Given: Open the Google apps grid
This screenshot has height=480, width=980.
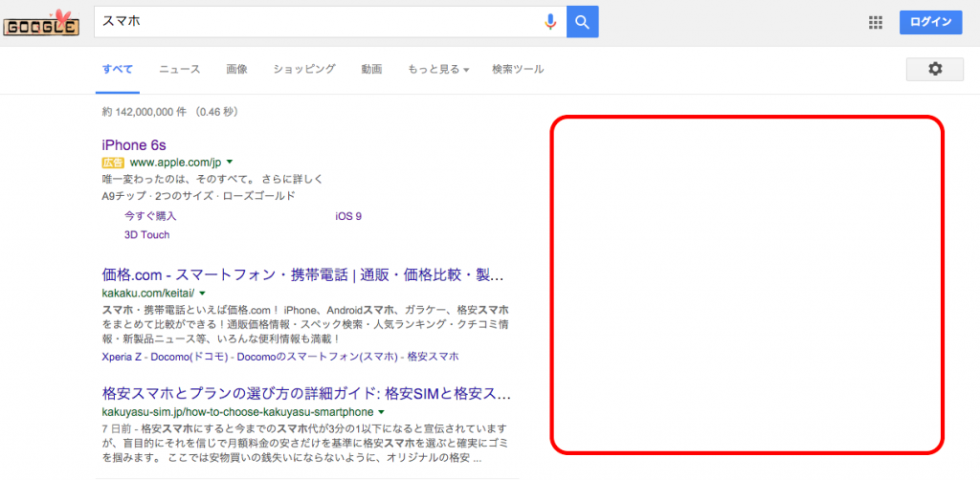Looking at the screenshot, I should [x=876, y=23].
